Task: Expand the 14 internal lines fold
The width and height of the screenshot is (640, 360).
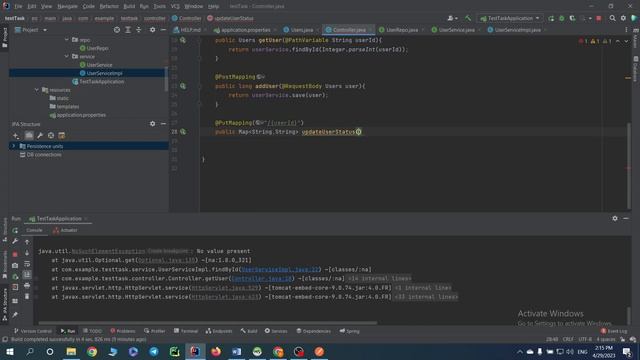Action: (x=379, y=279)
